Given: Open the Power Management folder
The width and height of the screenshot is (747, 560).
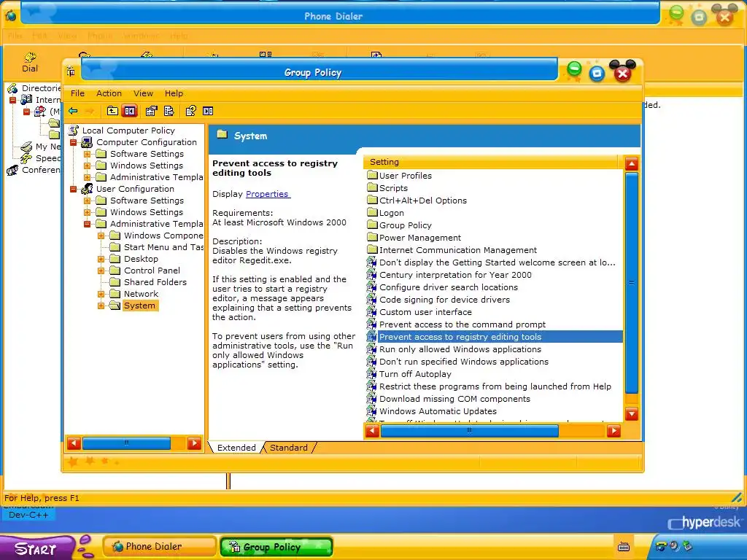Looking at the screenshot, I should tap(419, 238).
